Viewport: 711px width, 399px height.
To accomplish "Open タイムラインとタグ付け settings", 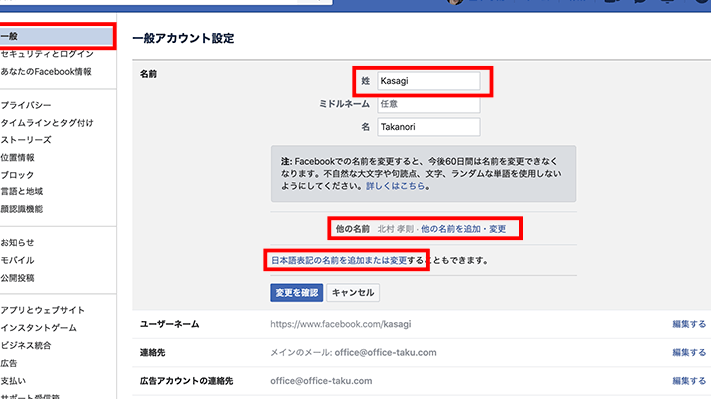I will click(x=47, y=123).
